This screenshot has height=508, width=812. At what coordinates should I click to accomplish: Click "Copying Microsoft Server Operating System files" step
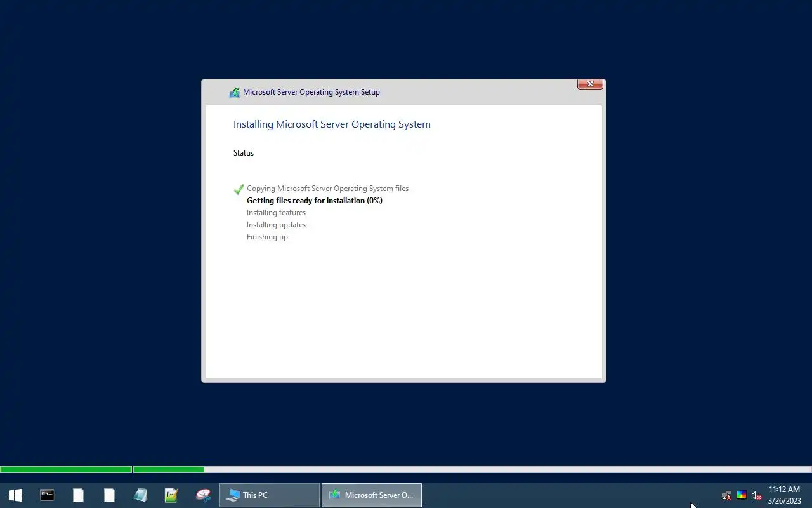click(327, 189)
